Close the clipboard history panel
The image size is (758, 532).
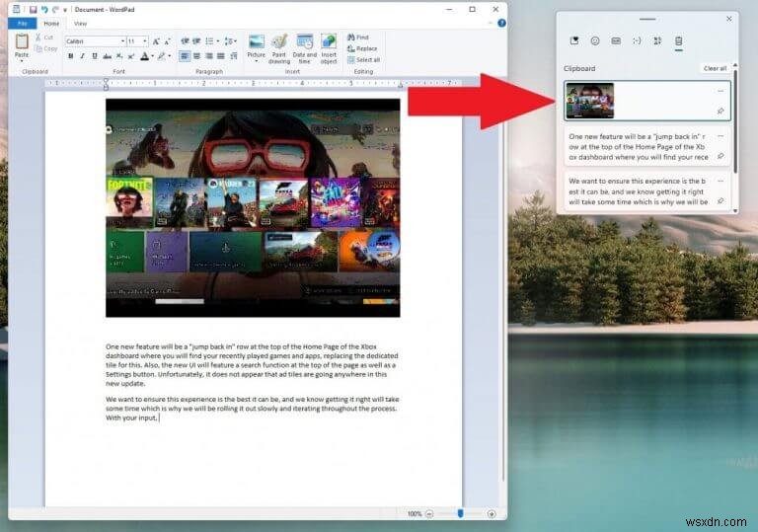[x=729, y=19]
